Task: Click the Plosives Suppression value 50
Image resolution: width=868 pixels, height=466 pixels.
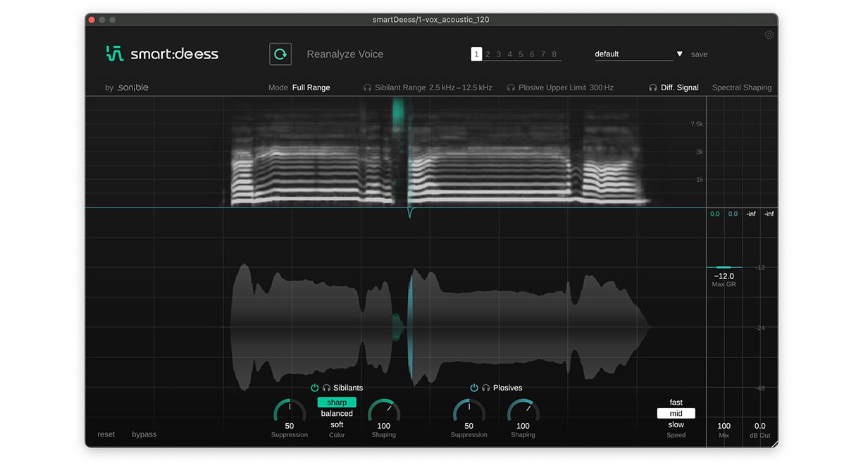Action: 469,426
